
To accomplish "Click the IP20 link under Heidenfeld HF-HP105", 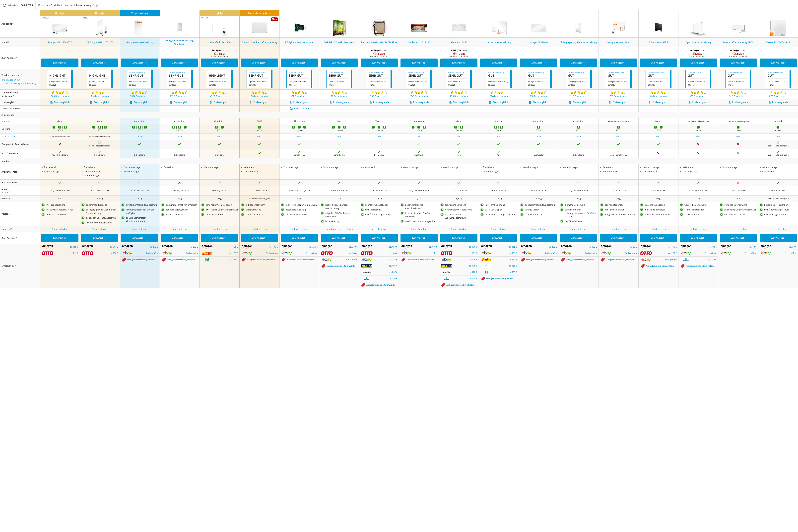I will coord(419,137).
